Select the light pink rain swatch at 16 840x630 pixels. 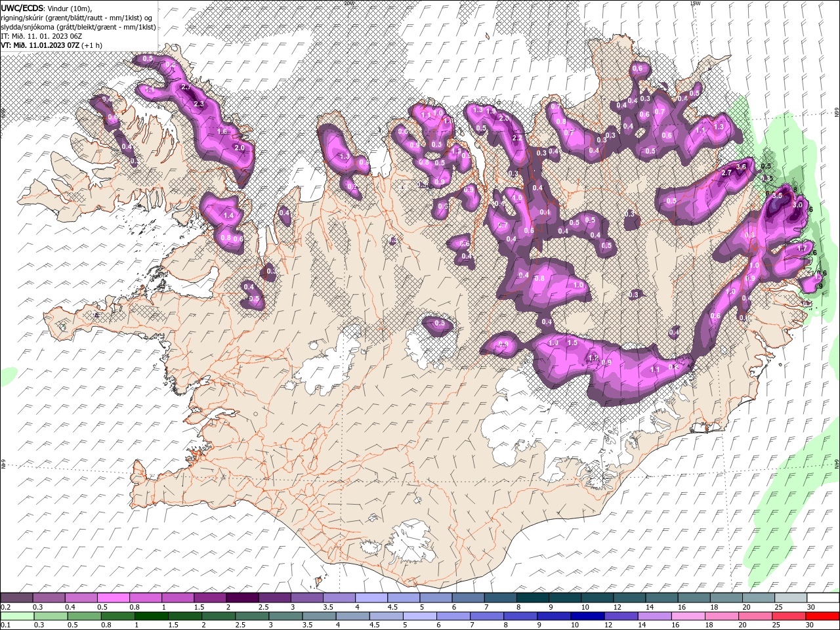(688, 616)
